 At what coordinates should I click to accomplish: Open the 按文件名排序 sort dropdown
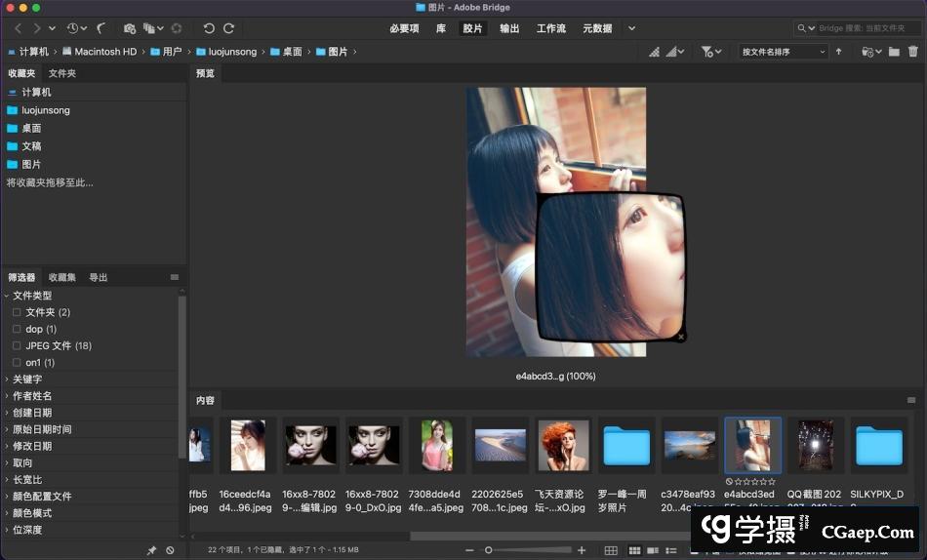coord(783,52)
